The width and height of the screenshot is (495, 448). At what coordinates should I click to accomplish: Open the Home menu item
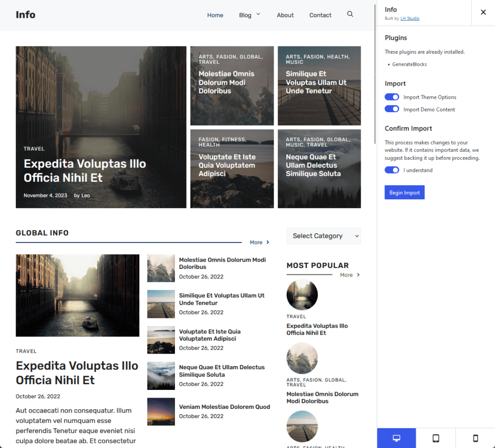(x=215, y=15)
